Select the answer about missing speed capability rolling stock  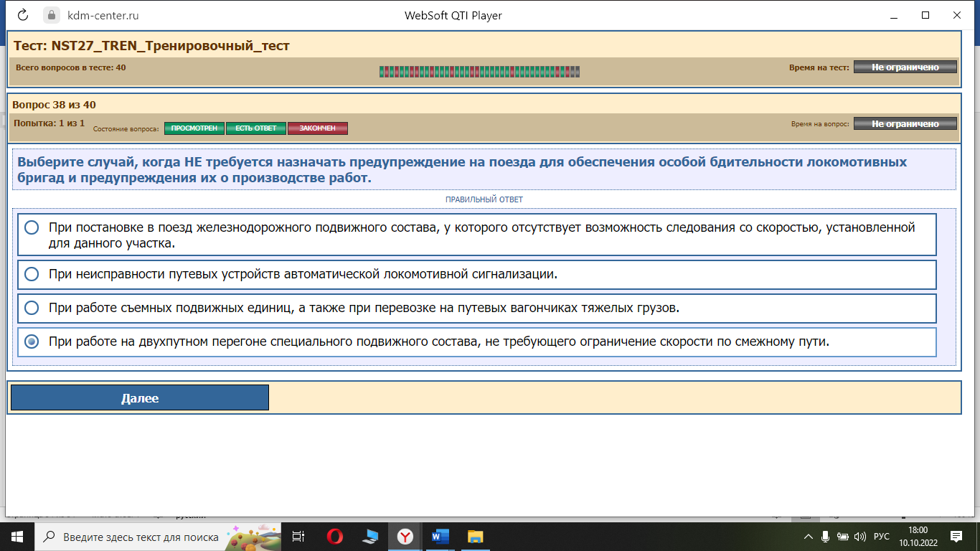click(477, 235)
